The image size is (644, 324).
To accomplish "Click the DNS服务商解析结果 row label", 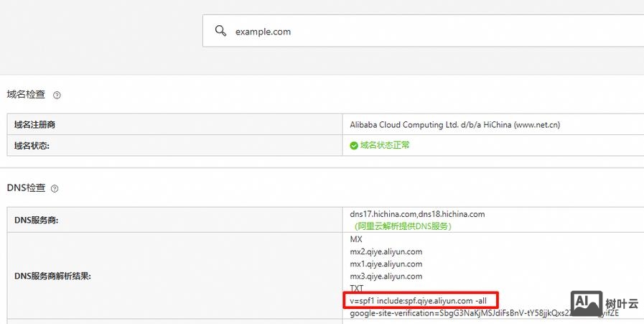I will tap(52, 277).
